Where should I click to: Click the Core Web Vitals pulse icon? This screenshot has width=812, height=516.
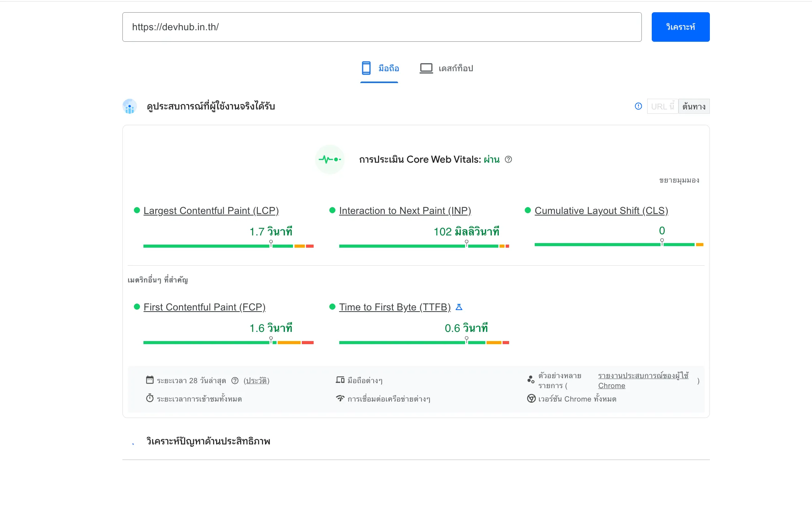click(330, 159)
